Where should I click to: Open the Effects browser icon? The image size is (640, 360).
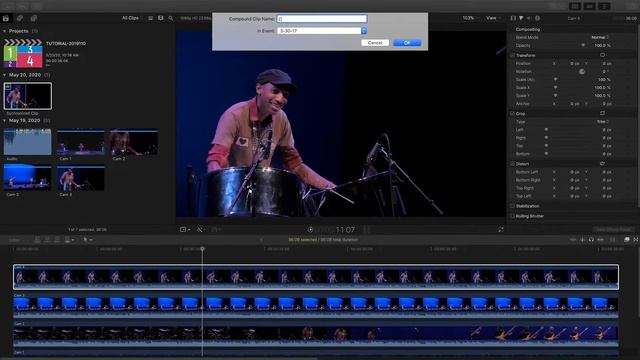[627, 240]
